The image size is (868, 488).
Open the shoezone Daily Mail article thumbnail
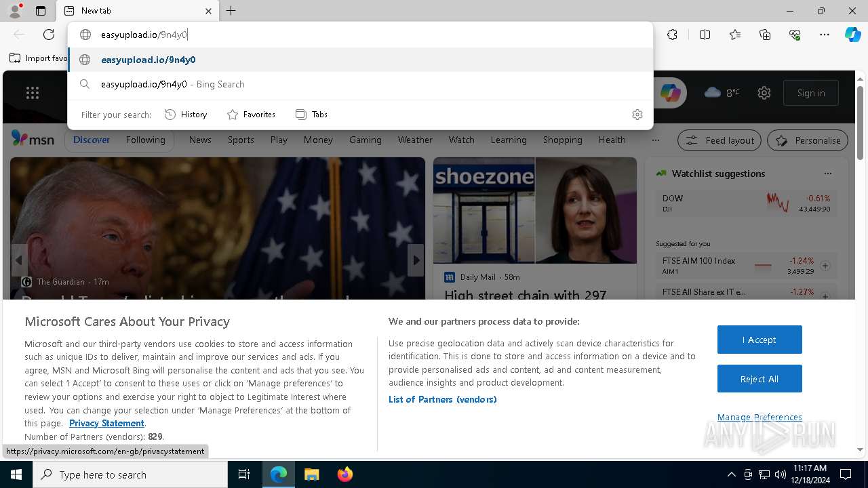tap(535, 210)
